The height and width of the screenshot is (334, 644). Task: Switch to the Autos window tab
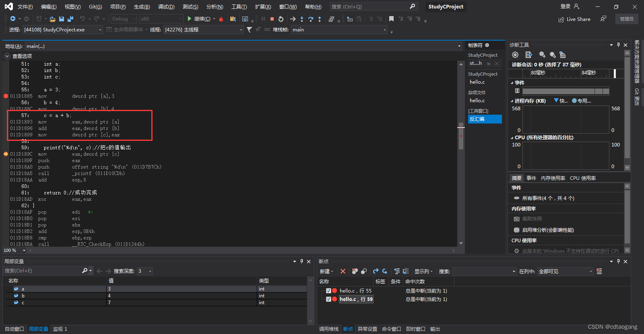click(14, 329)
